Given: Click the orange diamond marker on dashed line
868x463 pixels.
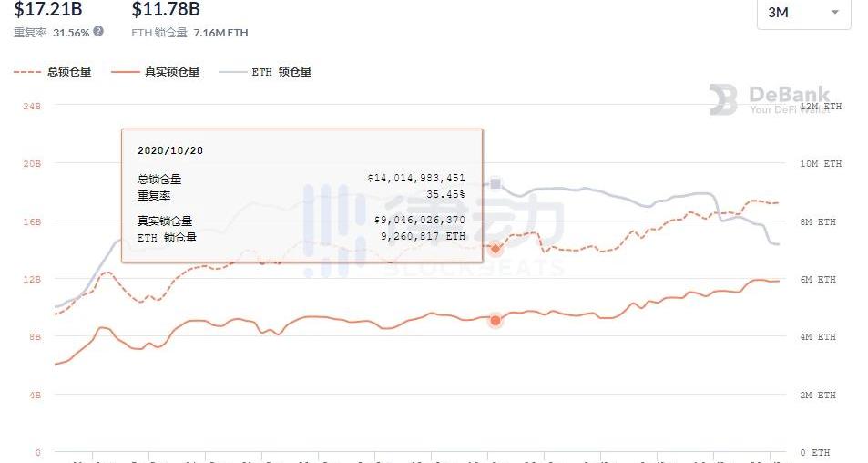Looking at the screenshot, I should pyautogui.click(x=495, y=249).
